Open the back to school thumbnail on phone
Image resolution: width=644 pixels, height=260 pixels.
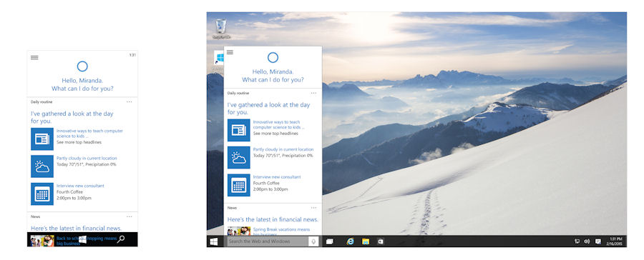(x=42, y=240)
